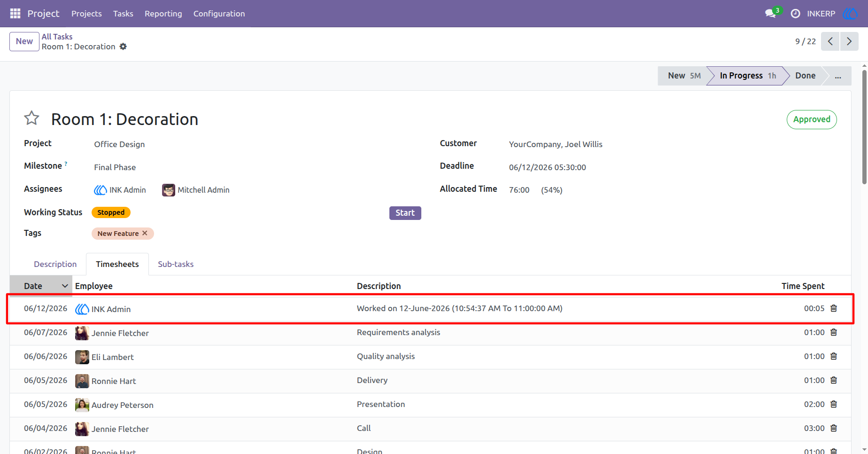
Task: Click the In Progress stage
Action: point(748,76)
